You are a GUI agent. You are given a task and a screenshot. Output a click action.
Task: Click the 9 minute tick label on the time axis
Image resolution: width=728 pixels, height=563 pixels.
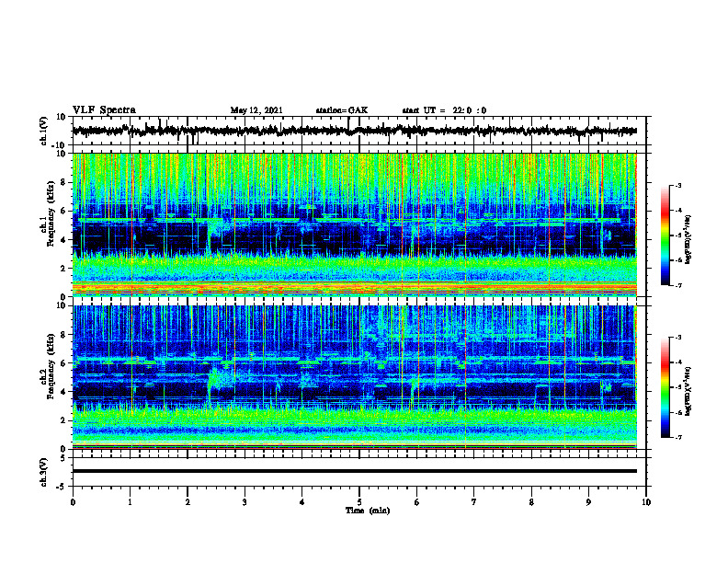pyautogui.click(x=588, y=502)
